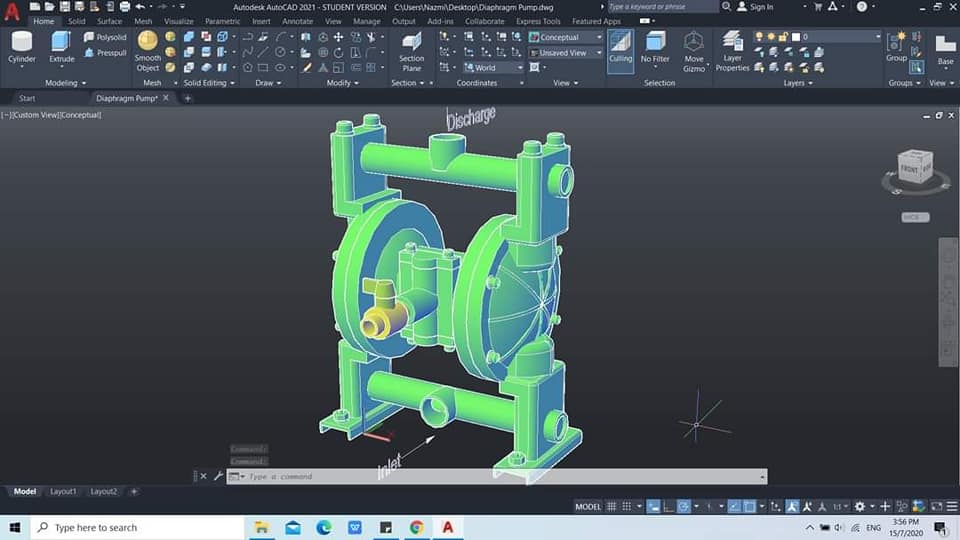The image size is (960, 540).
Task: Click the No Filter selection tool
Action: point(655,48)
